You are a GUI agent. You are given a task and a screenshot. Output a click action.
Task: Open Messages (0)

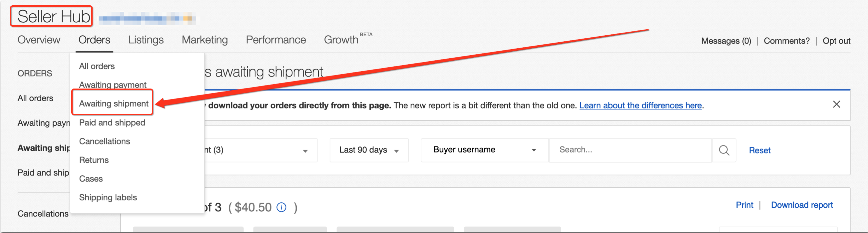(726, 41)
